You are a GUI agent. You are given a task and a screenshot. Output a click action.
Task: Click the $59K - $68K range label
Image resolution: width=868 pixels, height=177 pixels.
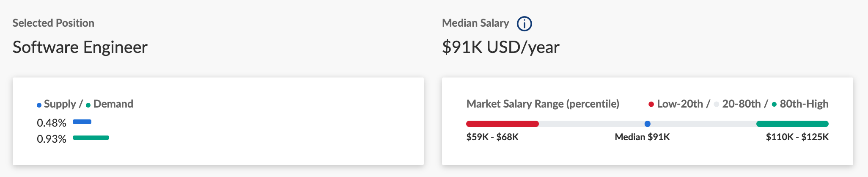(492, 137)
